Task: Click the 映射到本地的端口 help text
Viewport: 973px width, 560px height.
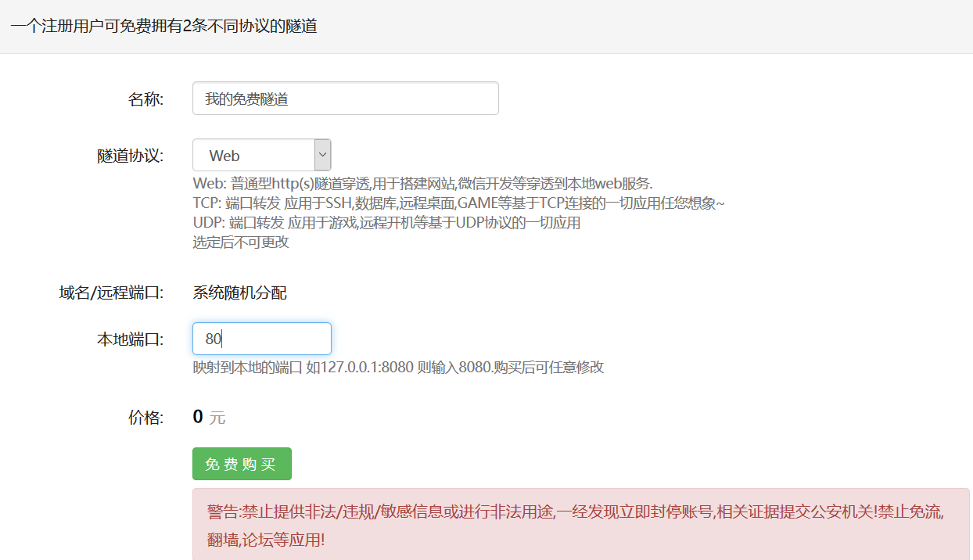Action: point(398,367)
